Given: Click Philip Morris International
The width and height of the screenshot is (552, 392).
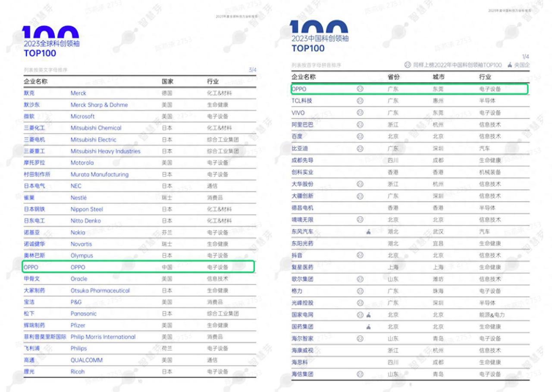Looking at the screenshot, I should [103, 337].
